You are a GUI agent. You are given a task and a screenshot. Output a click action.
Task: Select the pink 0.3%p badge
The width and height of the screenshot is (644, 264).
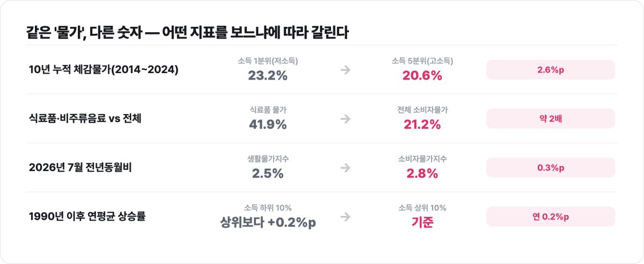551,168
